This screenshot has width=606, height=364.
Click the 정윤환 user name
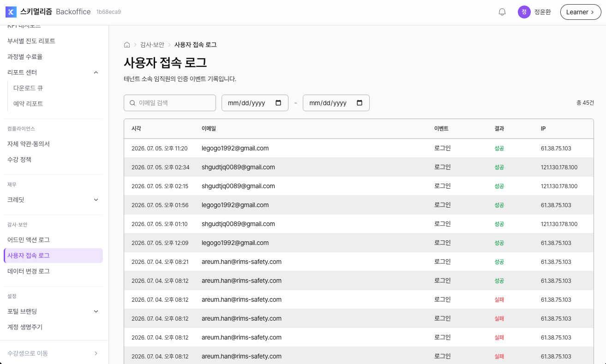point(542,12)
